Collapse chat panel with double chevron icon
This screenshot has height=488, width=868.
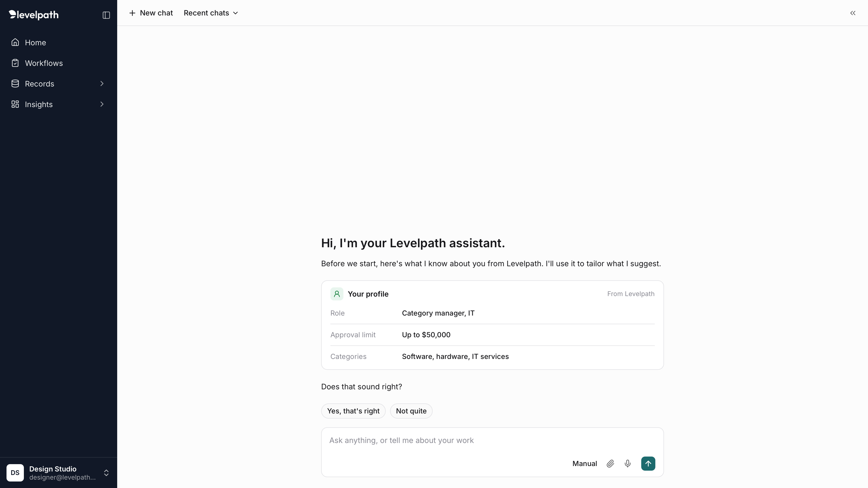point(853,13)
